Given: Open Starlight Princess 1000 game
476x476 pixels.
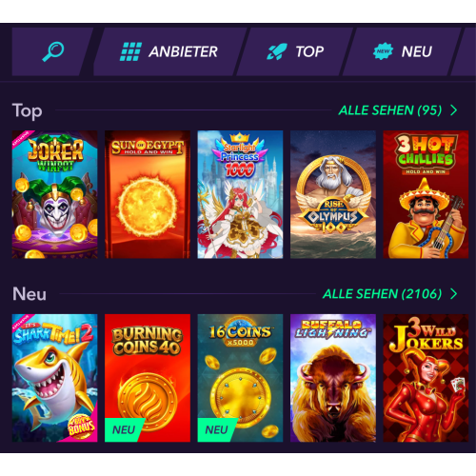Looking at the screenshot, I should click(240, 194).
